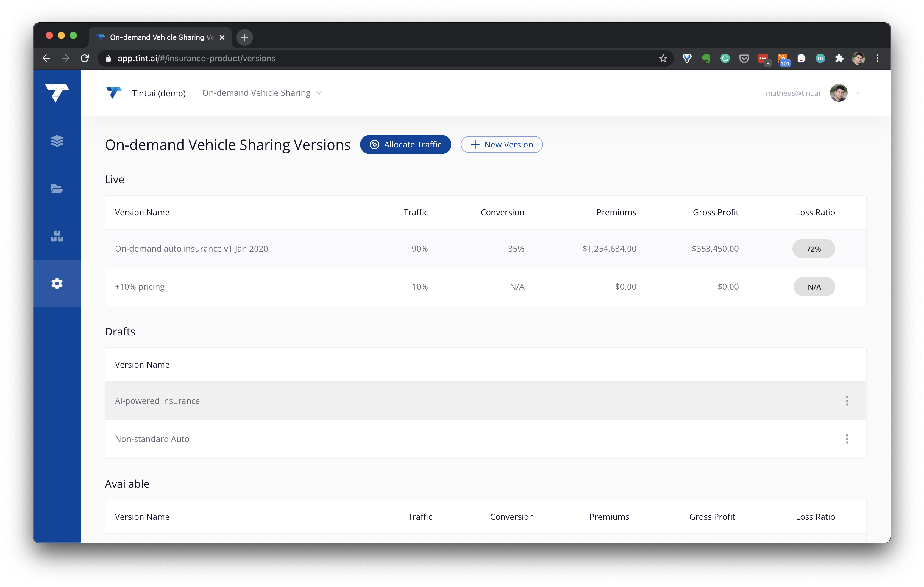Screen dimensions: 924x587
Task: Click the 72% loss ratio badge
Action: 814,249
